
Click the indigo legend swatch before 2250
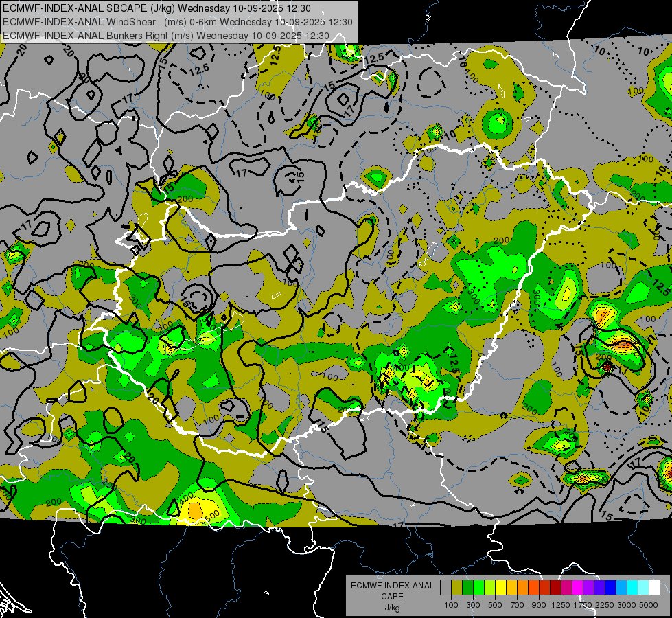[599, 588]
